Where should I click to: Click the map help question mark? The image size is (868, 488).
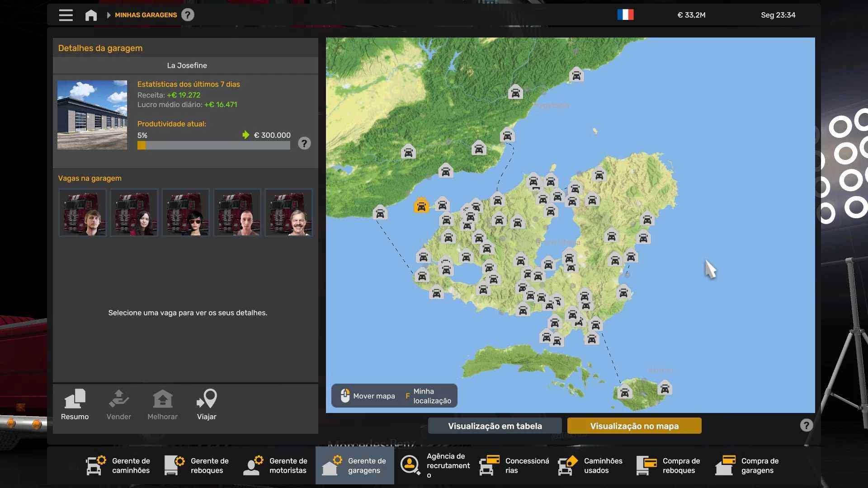pos(806,425)
